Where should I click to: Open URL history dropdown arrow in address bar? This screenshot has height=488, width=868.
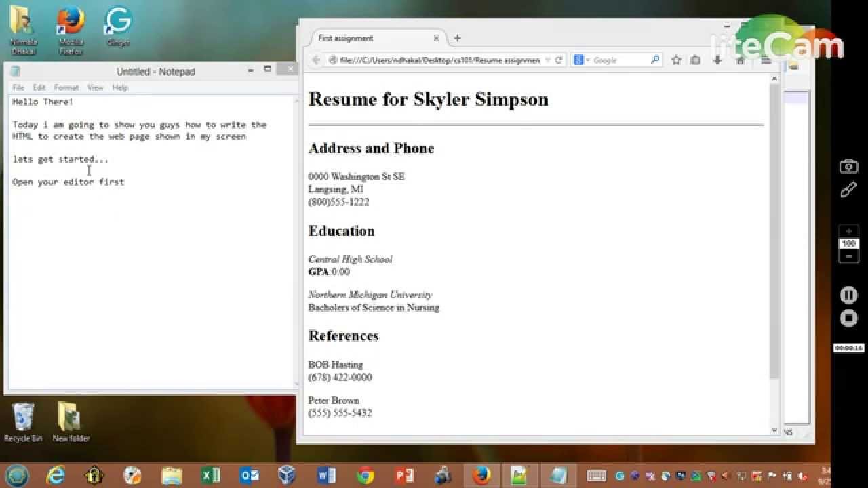[x=548, y=60]
